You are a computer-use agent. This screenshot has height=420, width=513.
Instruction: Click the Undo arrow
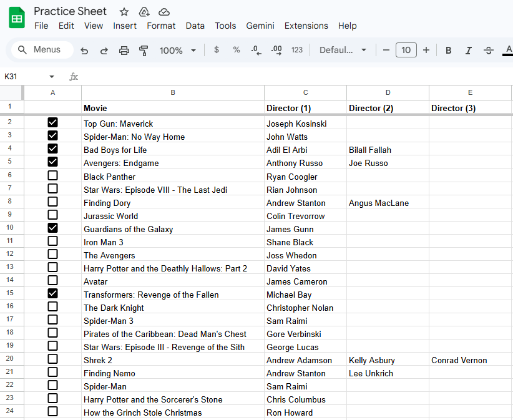click(84, 51)
